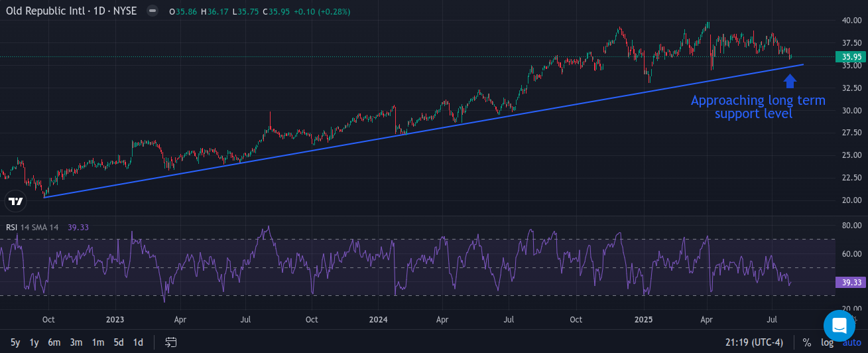Toggle percent scale mode
This screenshot has width=868, height=353.
coord(807,342)
